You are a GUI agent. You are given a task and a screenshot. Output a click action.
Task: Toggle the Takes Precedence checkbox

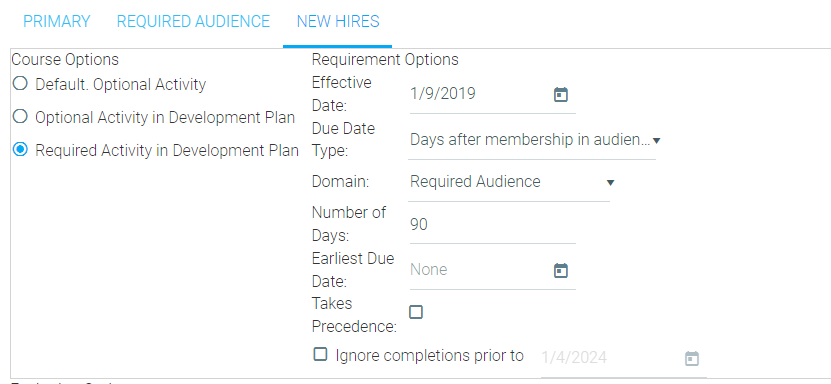[x=416, y=312]
